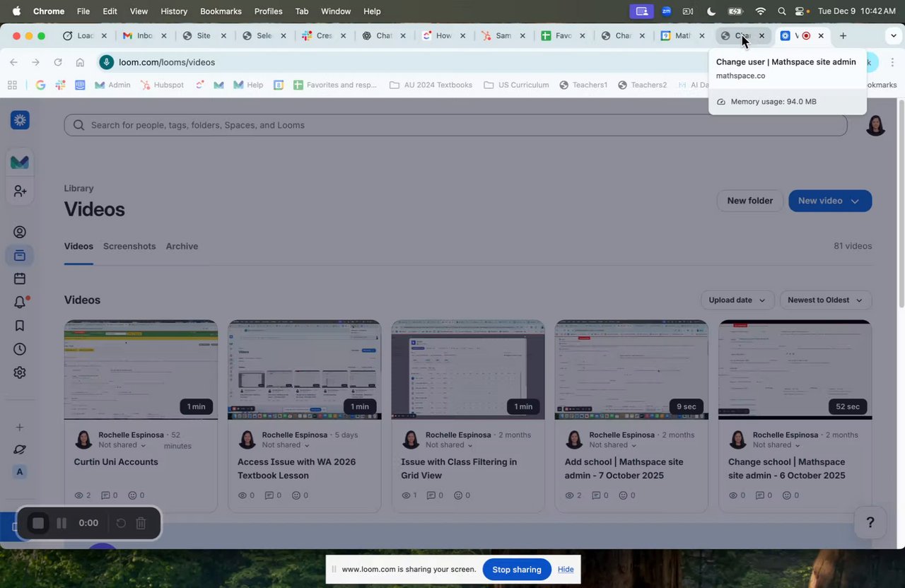The image size is (905, 588).
Task: Expand Not shared on Change school video
Action: click(x=776, y=445)
